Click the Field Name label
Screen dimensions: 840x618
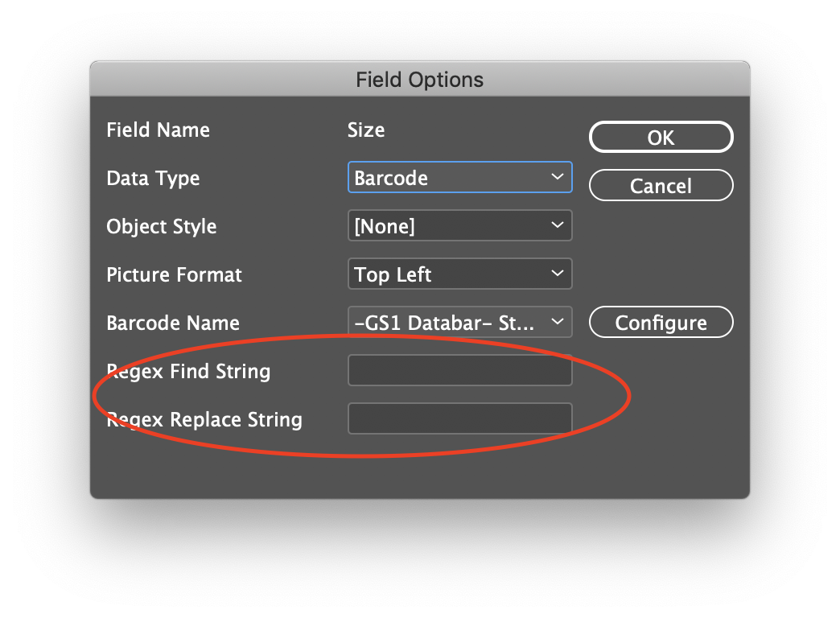pos(158,130)
